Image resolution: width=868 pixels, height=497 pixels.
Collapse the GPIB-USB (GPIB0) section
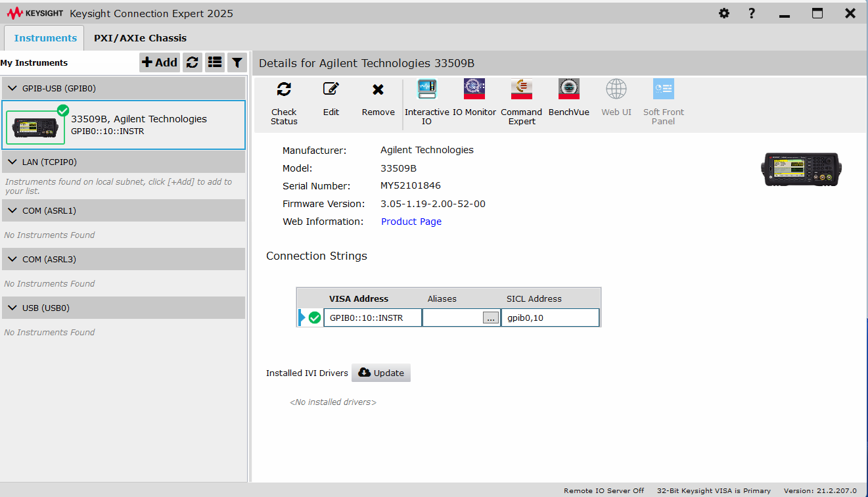point(13,88)
